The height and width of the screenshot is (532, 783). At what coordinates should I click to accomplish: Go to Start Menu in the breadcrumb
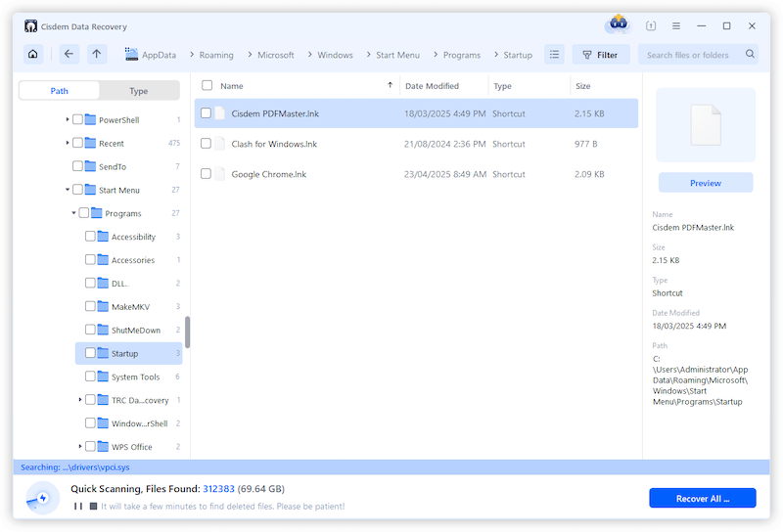click(x=398, y=55)
